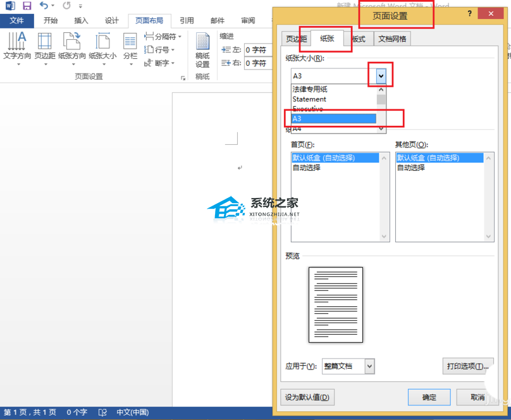Click the 中文(中国) language indicator

[x=133, y=412]
